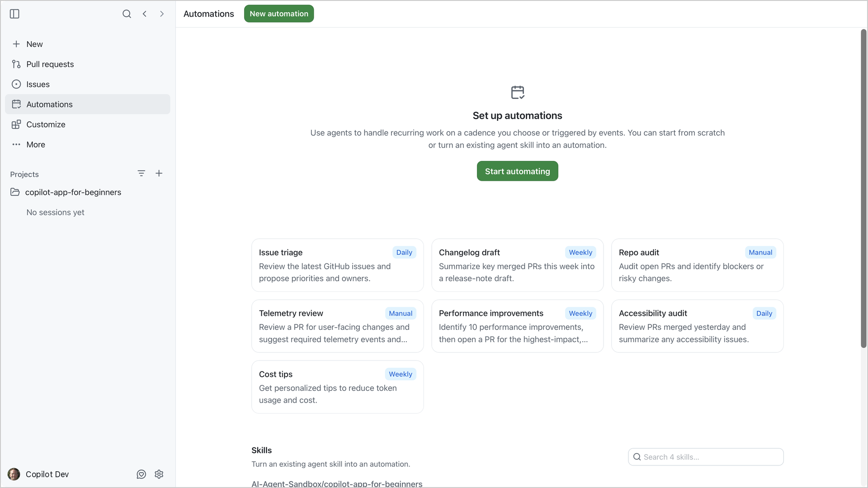
Task: Filter projects with the filter icon
Action: 141,174
